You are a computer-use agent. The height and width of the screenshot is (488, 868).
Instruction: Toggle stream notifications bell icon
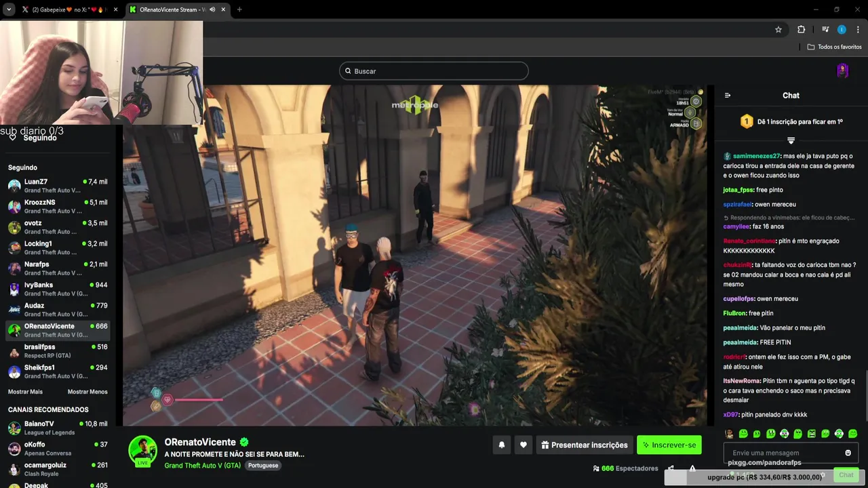[502, 445]
